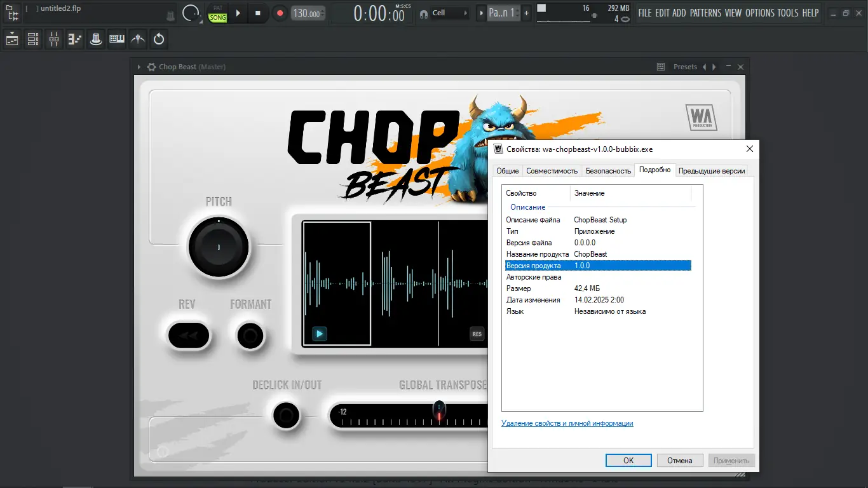Click the Отмена button
This screenshot has width=868, height=488.
[x=679, y=461]
